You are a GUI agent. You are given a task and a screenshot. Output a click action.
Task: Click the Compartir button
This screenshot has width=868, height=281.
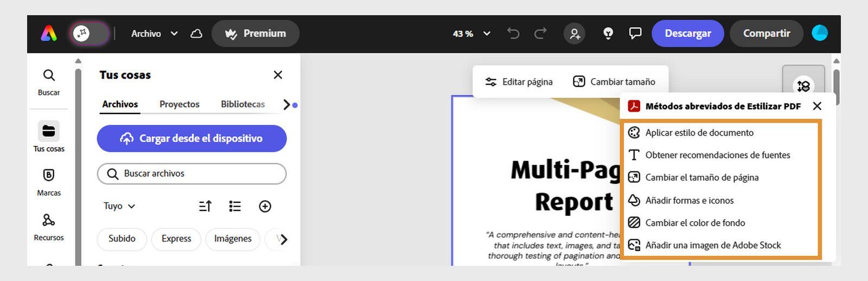[x=767, y=34]
